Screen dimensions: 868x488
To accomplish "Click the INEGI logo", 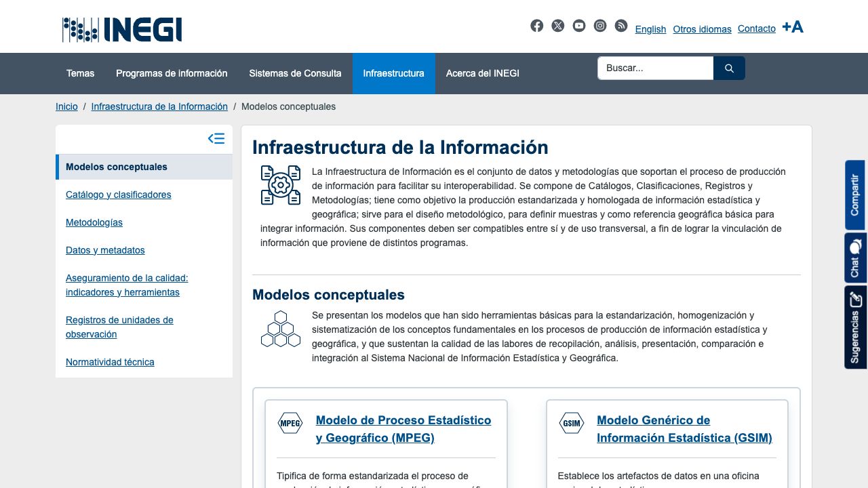I will pyautogui.click(x=122, y=30).
